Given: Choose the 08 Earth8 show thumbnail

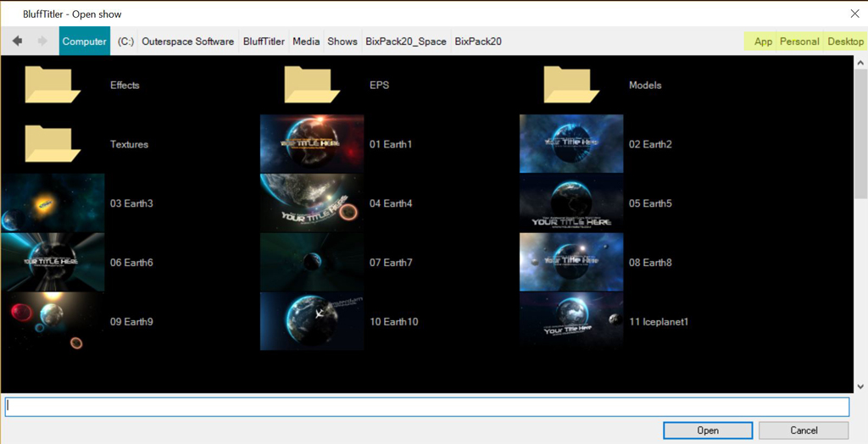Looking at the screenshot, I should tap(571, 263).
